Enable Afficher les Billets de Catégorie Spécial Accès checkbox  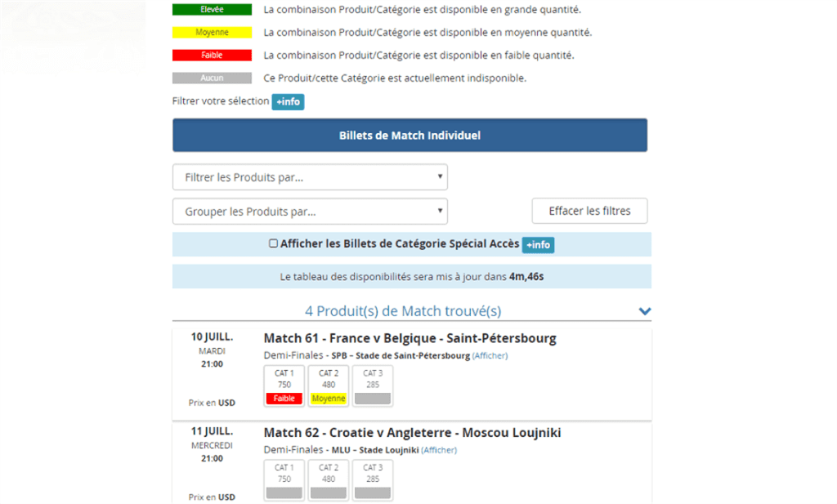tap(274, 243)
